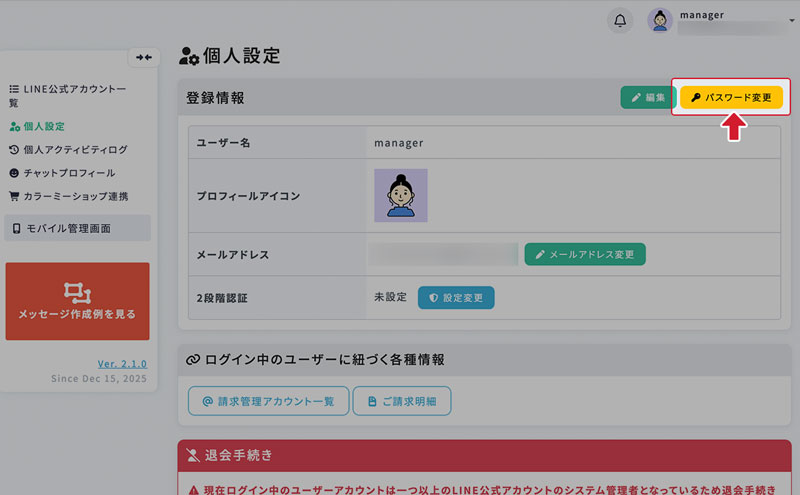Go to チャットプロフィール sidebar item

(x=61, y=173)
